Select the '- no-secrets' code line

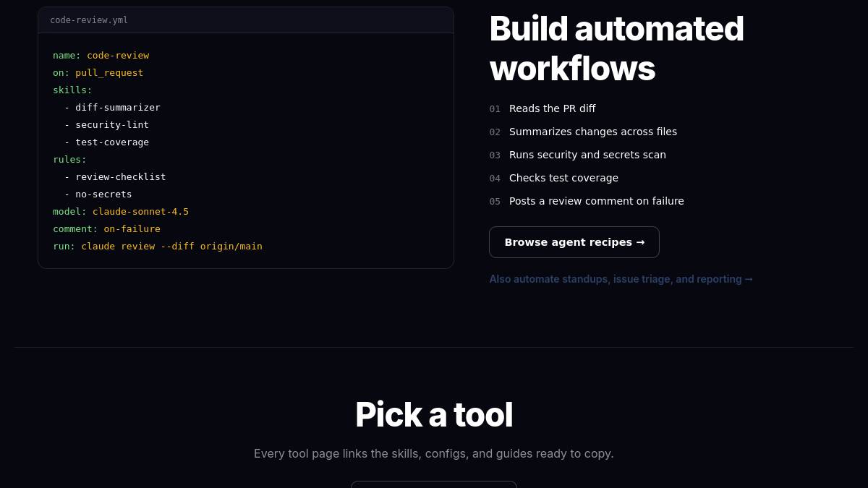pos(98,194)
